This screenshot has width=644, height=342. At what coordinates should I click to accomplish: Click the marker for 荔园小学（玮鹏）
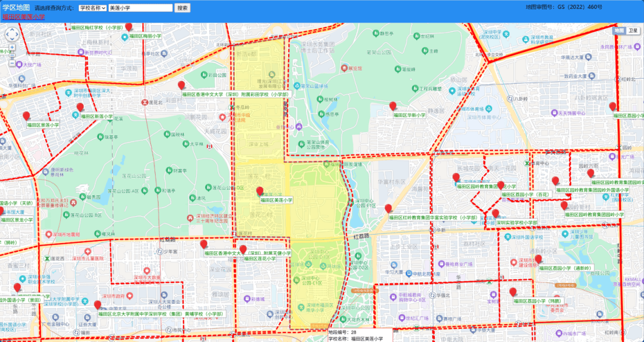click(513, 292)
